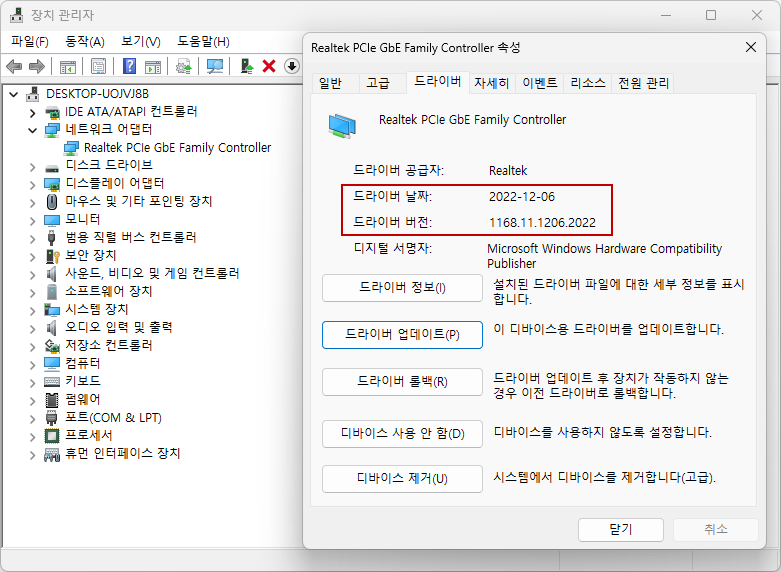781x572 pixels.
Task: Select the 사운드, 비디오 및 게임 컨트롤러 speaker icon
Action: pos(51,274)
